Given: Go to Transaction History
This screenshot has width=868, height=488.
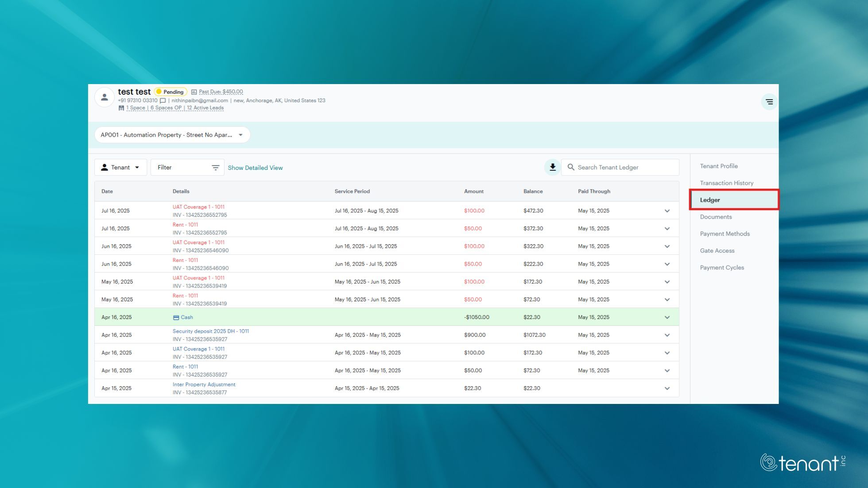Looking at the screenshot, I should click(726, 183).
